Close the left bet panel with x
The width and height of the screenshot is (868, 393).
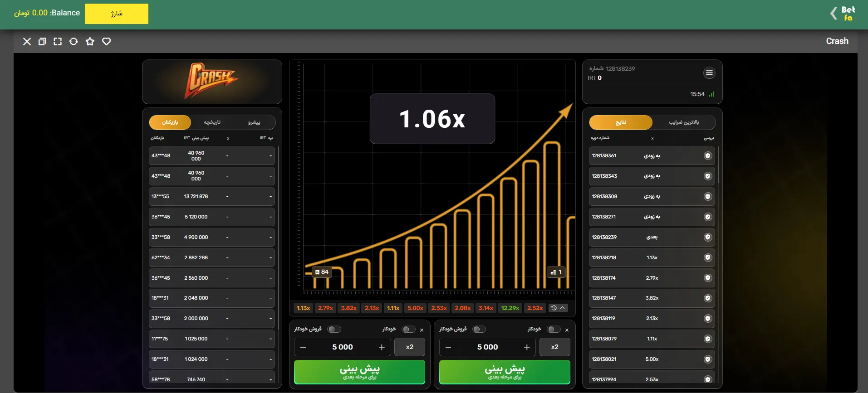click(x=422, y=330)
